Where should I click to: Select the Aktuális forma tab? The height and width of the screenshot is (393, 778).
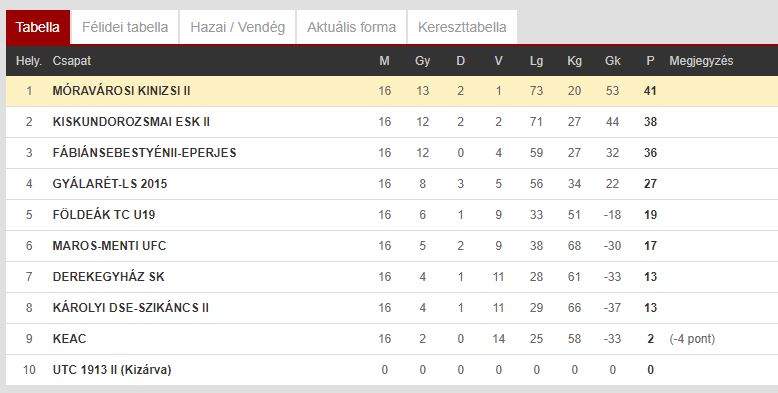point(351,27)
